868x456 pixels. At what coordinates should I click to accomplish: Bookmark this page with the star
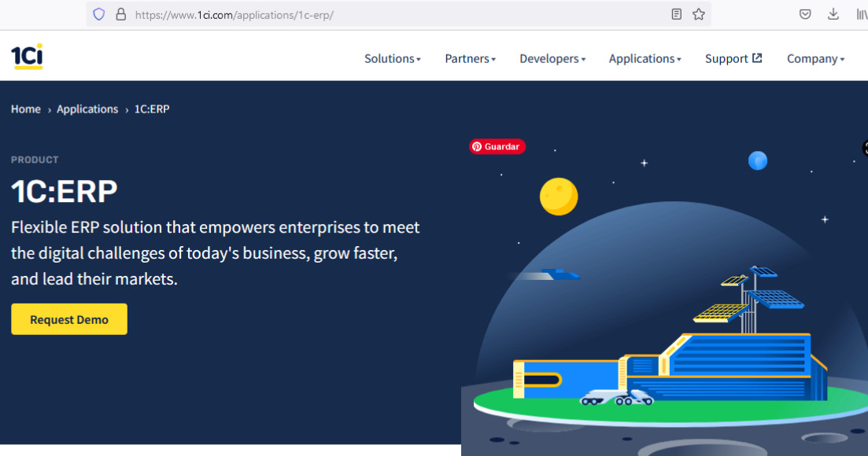click(x=699, y=14)
